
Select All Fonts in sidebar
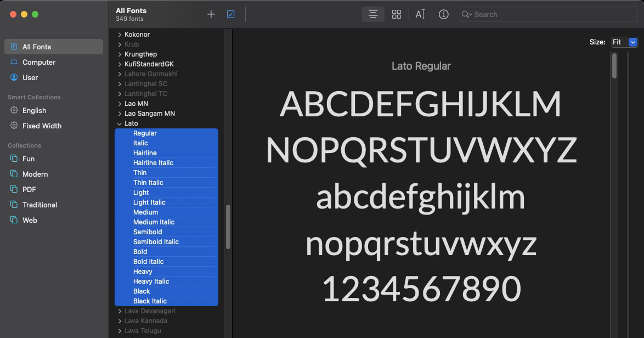tap(54, 47)
